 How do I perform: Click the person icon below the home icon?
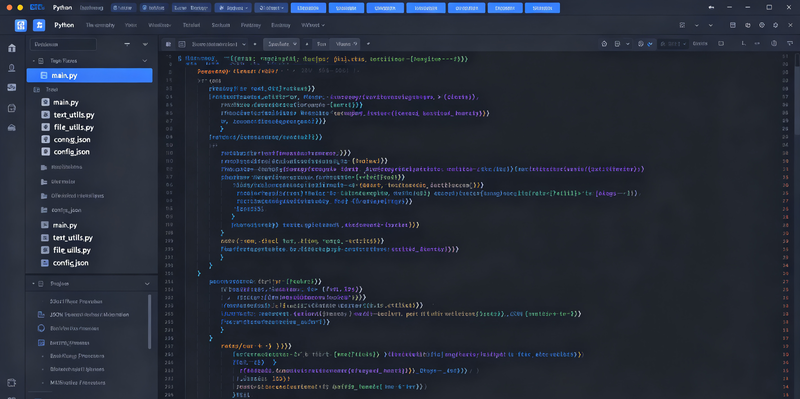(11, 68)
